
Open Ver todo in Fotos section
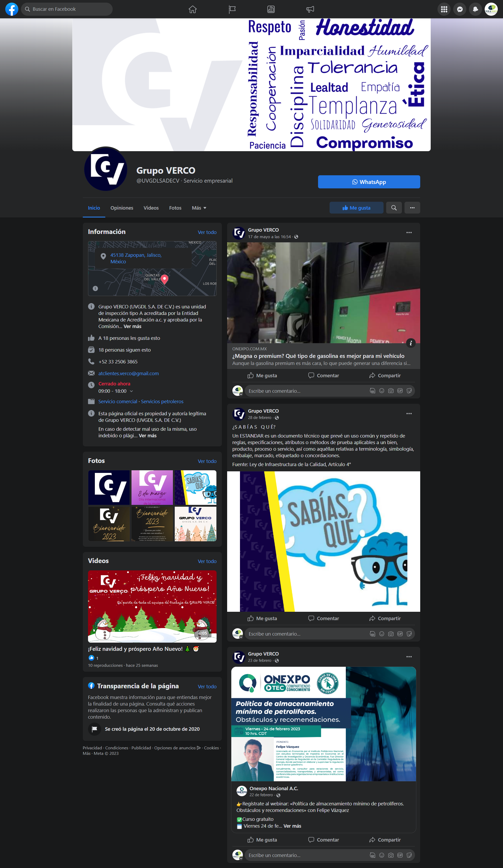point(207,461)
